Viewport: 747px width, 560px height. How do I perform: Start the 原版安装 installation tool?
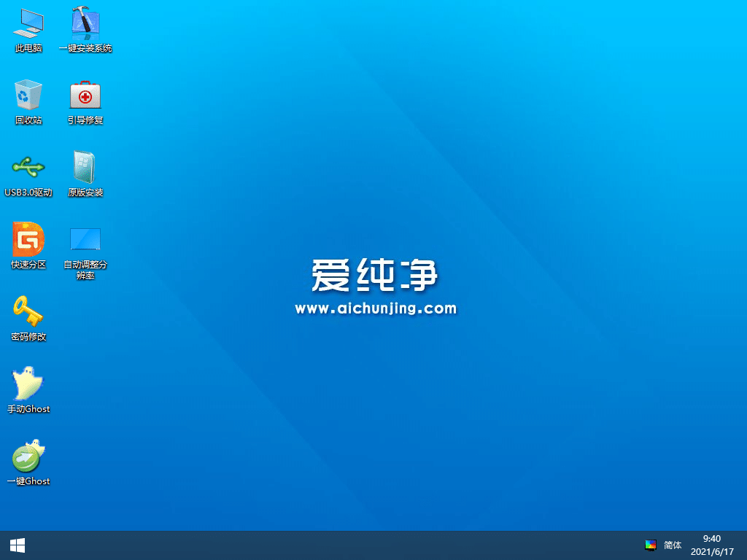pyautogui.click(x=84, y=166)
